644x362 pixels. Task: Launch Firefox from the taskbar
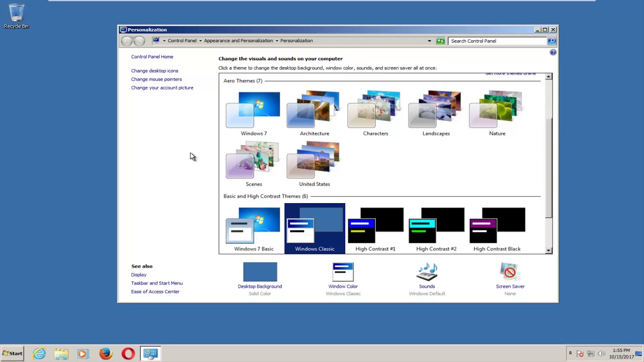pos(106,353)
